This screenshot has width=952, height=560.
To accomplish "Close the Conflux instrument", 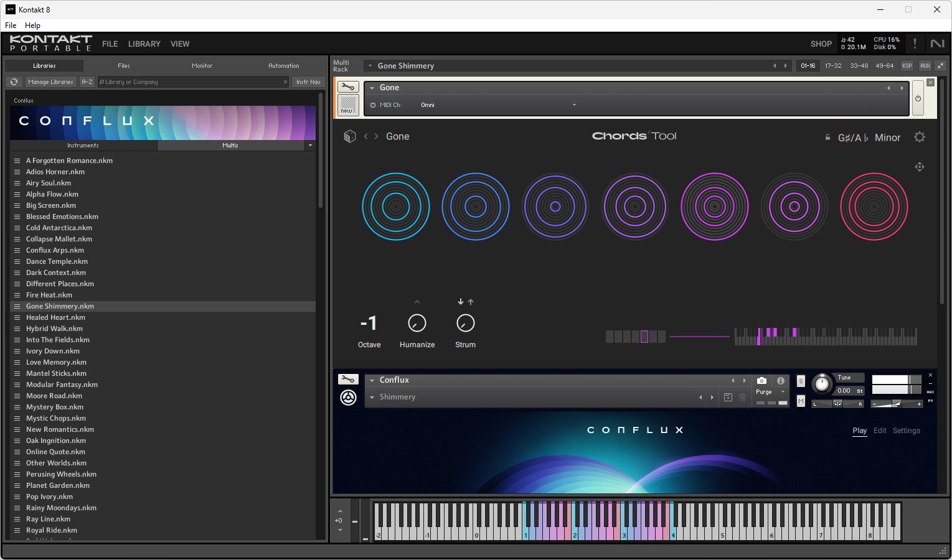I will coord(930,375).
